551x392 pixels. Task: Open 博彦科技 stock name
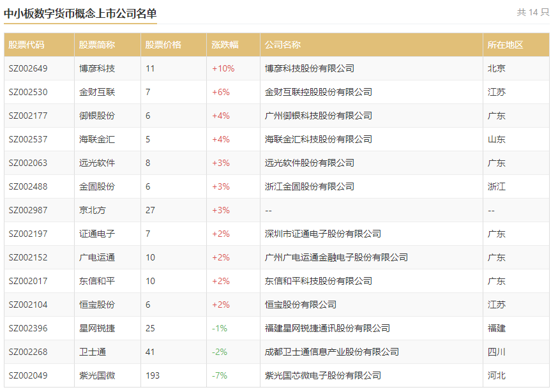coord(97,68)
